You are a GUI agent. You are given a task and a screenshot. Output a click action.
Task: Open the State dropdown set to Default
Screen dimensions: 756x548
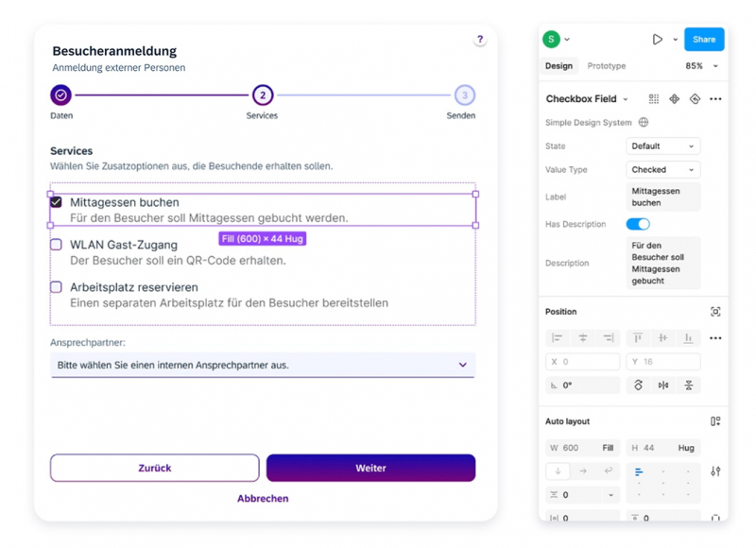(662, 146)
